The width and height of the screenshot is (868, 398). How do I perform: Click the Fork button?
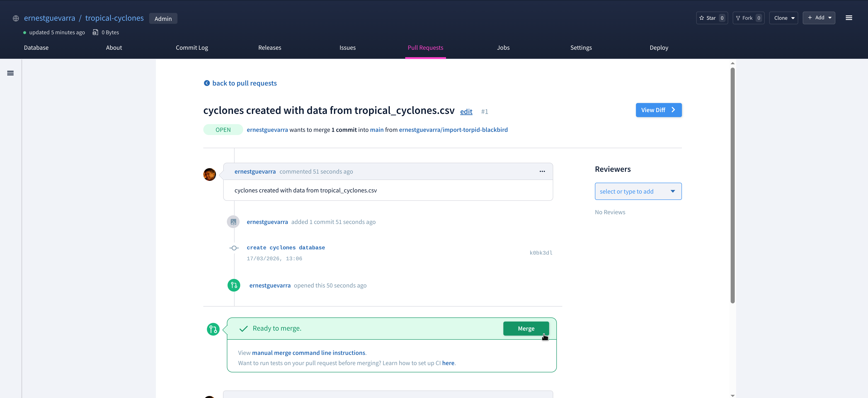(748, 18)
